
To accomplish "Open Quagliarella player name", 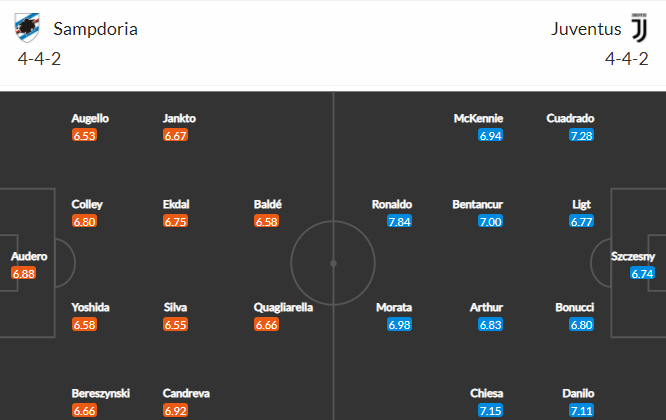I will pyautogui.click(x=283, y=307).
